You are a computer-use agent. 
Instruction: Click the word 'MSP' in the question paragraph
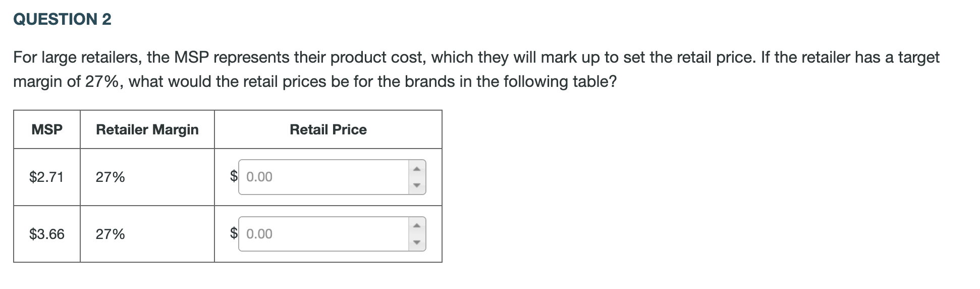coord(191,58)
